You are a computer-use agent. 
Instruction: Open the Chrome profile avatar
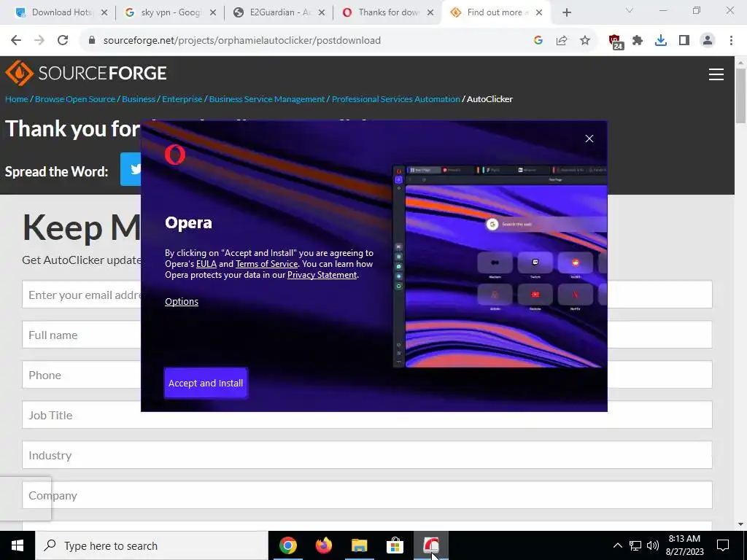(x=708, y=41)
